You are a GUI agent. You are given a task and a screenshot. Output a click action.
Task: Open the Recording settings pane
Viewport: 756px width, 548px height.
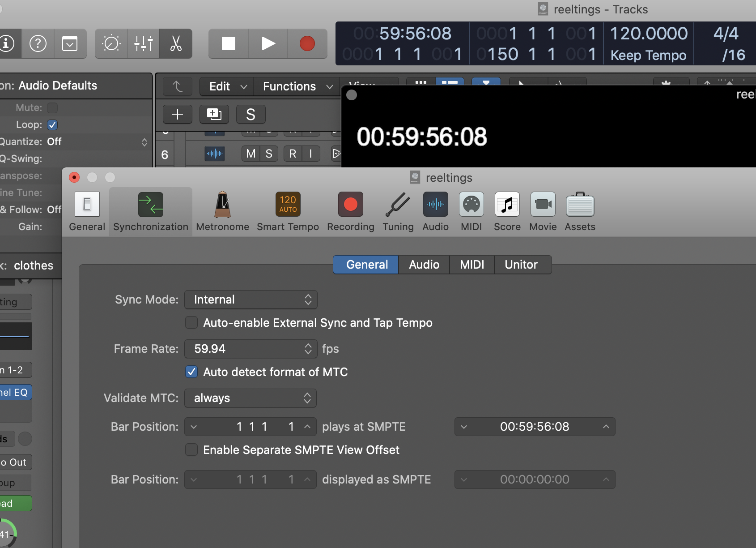click(x=350, y=211)
